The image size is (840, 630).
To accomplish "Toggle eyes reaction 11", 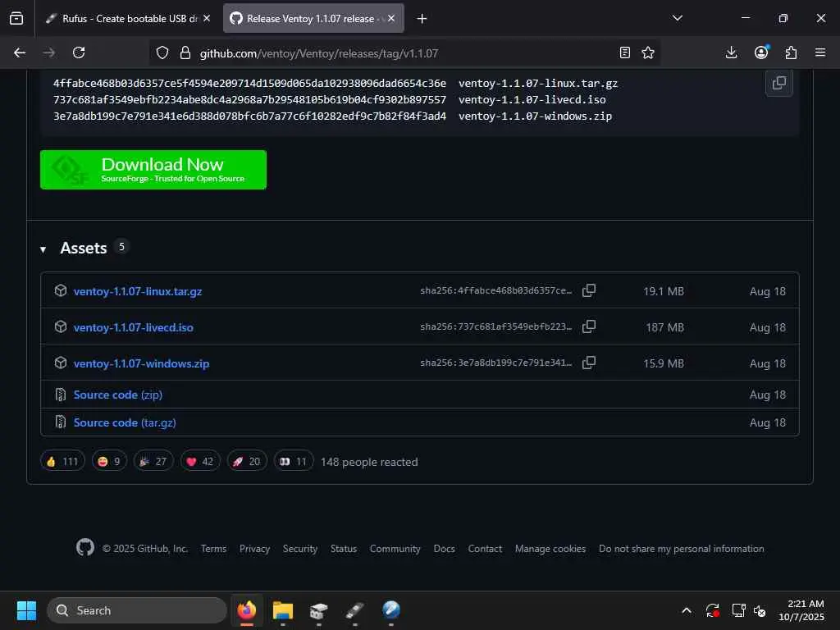I will (x=293, y=461).
